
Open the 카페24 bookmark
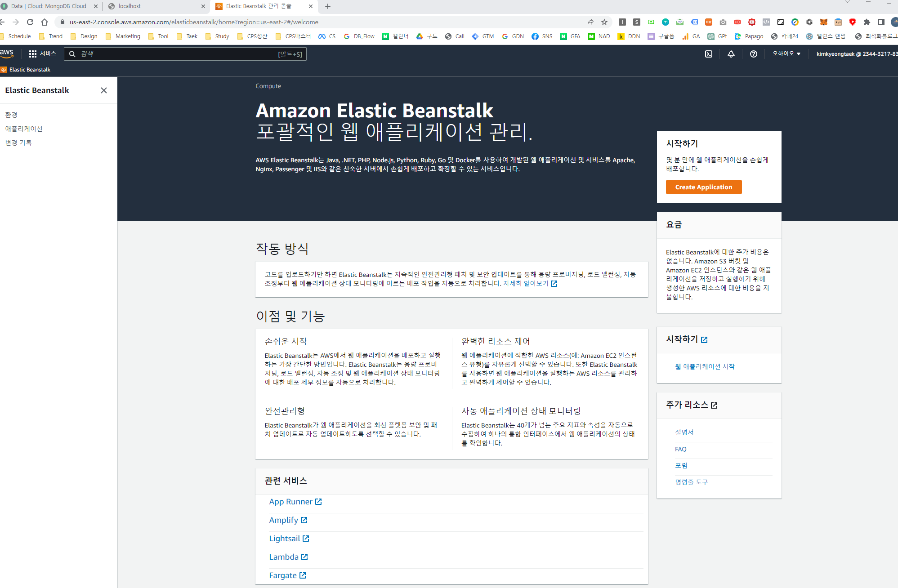point(785,36)
